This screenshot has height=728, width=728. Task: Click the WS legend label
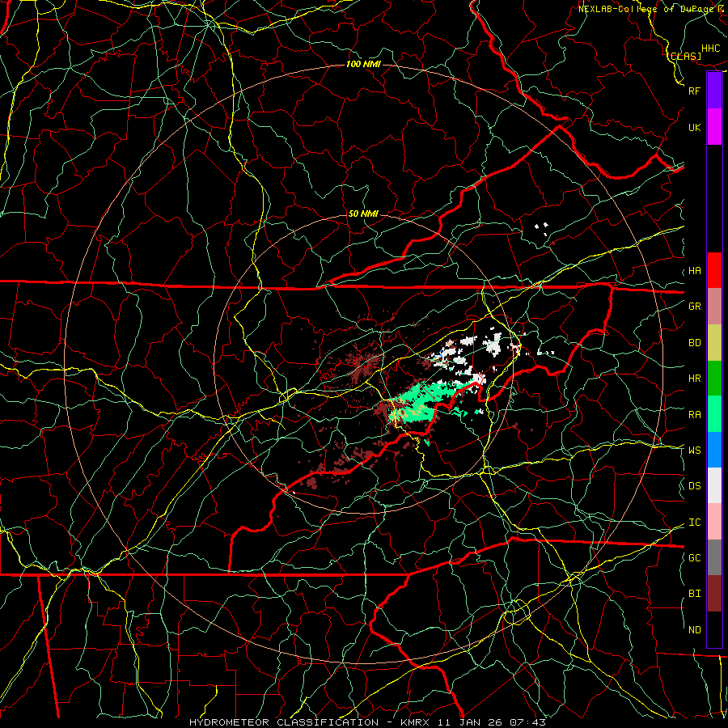click(694, 451)
